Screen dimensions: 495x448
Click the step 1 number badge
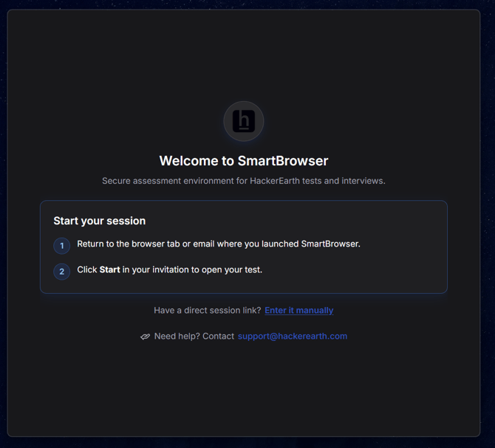(x=62, y=246)
